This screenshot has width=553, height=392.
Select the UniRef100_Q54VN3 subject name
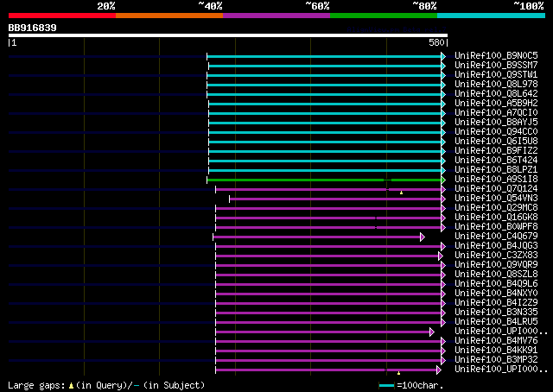coord(496,199)
